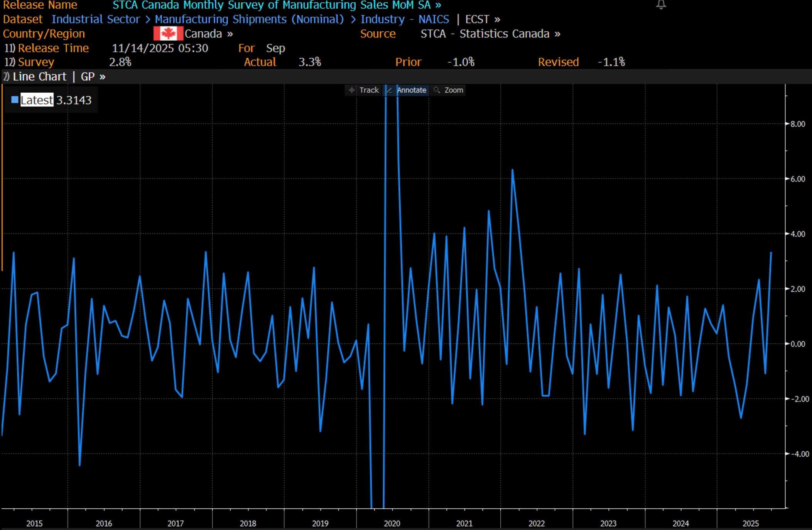This screenshot has width=812, height=530.
Task: Click the alert bell icon
Action: 661,5
